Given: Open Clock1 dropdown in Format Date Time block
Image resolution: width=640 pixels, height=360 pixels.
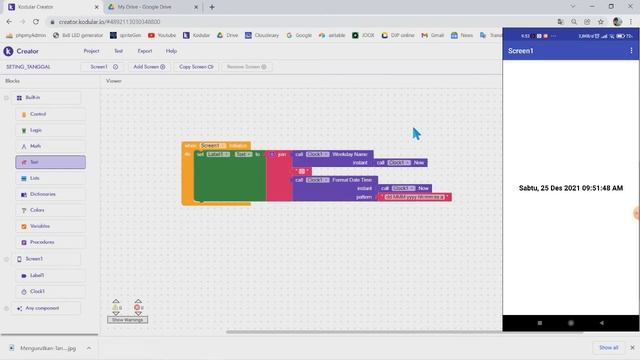Looking at the screenshot, I should (x=318, y=180).
